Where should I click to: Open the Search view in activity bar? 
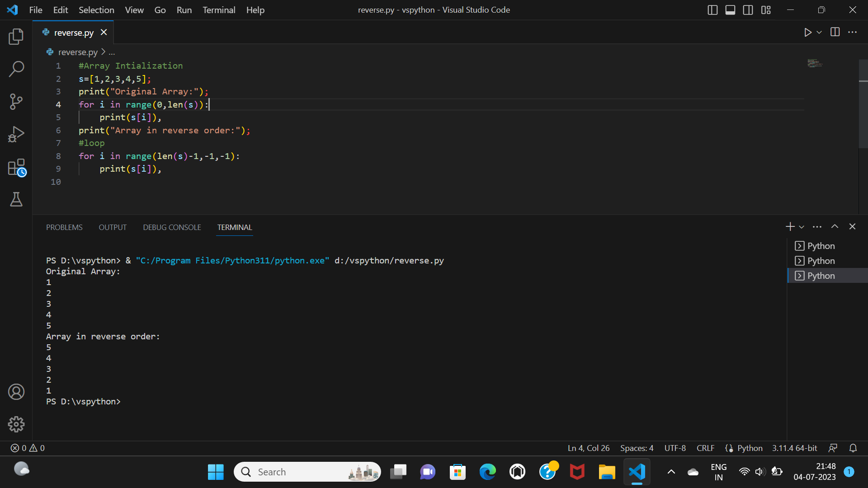point(16,69)
